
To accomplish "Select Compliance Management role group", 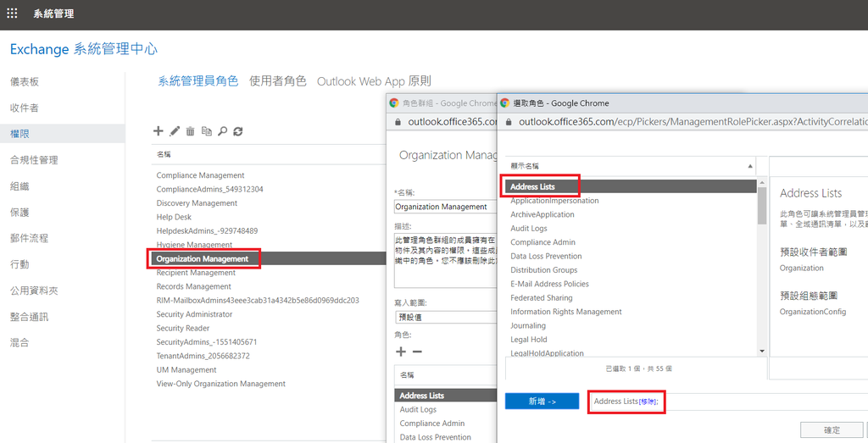I will [x=200, y=175].
